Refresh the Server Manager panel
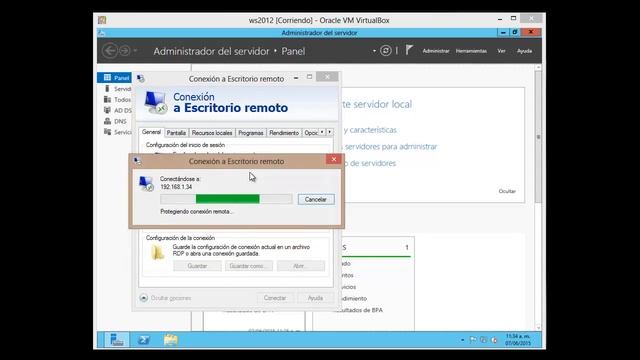 coord(385,51)
